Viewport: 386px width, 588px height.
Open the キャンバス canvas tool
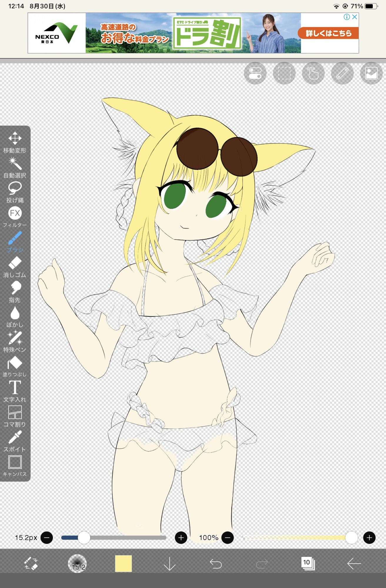[x=15, y=466]
